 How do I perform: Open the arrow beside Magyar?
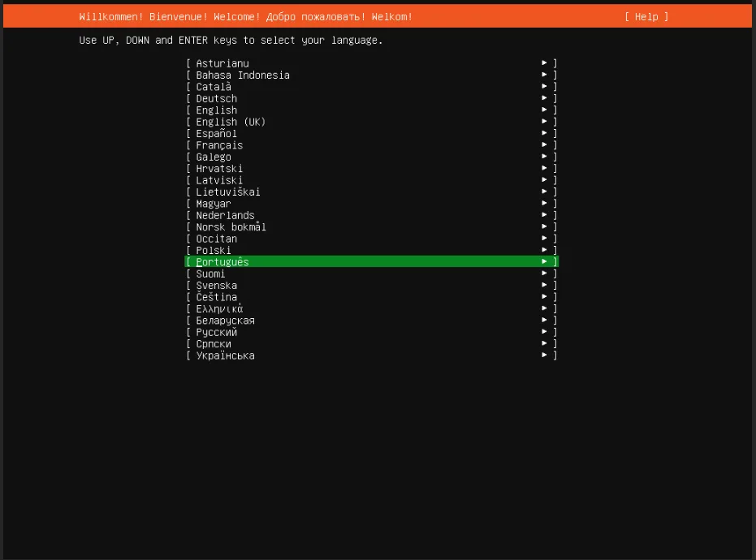(544, 203)
